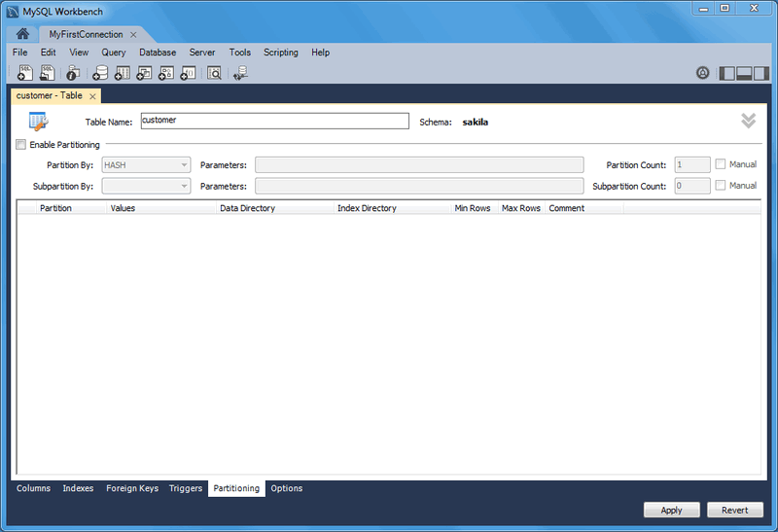Viewport: 778px width, 532px height.
Task: Open the File menu
Action: (19, 53)
